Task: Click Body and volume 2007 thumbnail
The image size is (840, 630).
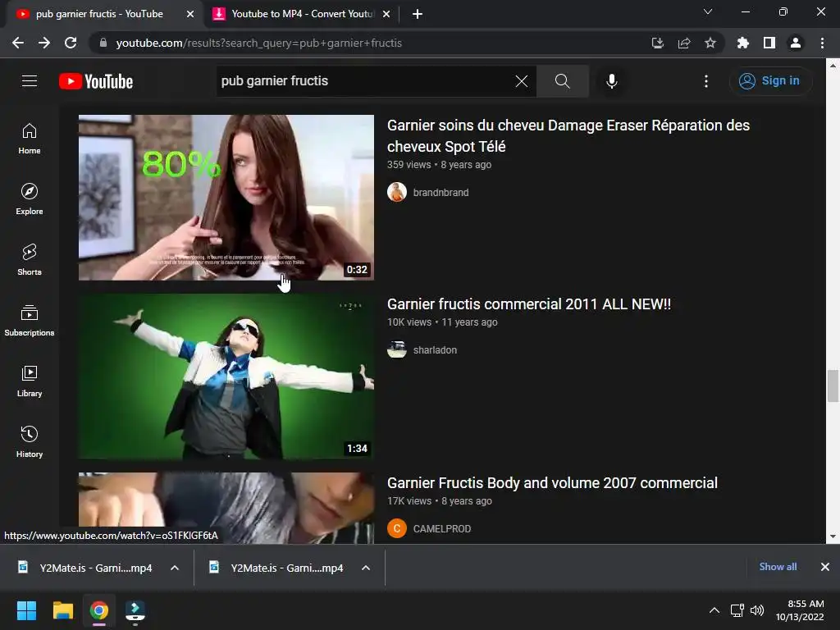Action: point(226,508)
